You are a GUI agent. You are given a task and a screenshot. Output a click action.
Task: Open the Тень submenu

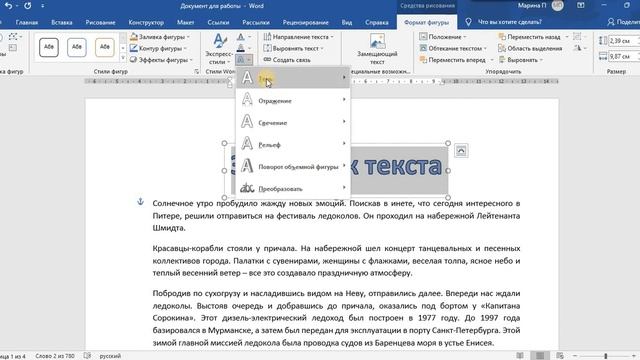[293, 78]
